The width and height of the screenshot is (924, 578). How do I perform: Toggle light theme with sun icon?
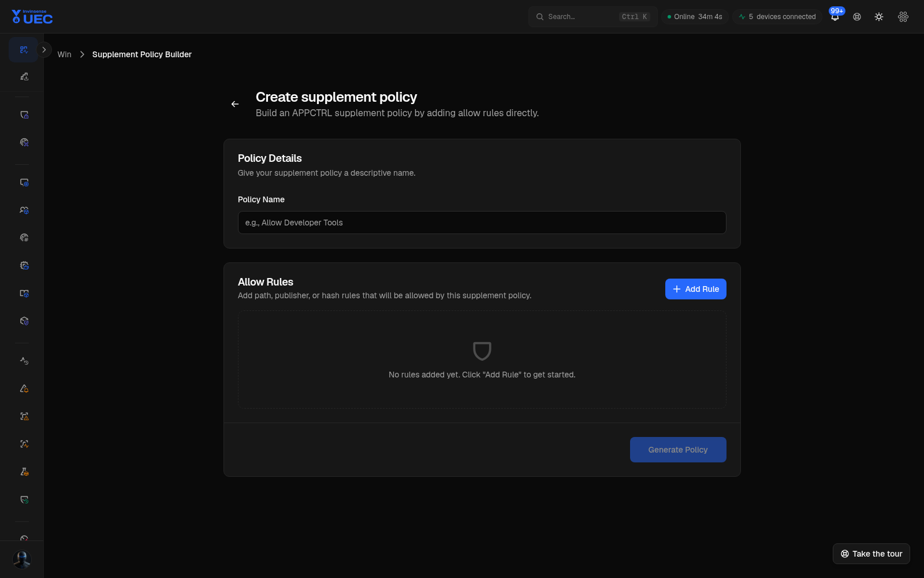point(879,17)
